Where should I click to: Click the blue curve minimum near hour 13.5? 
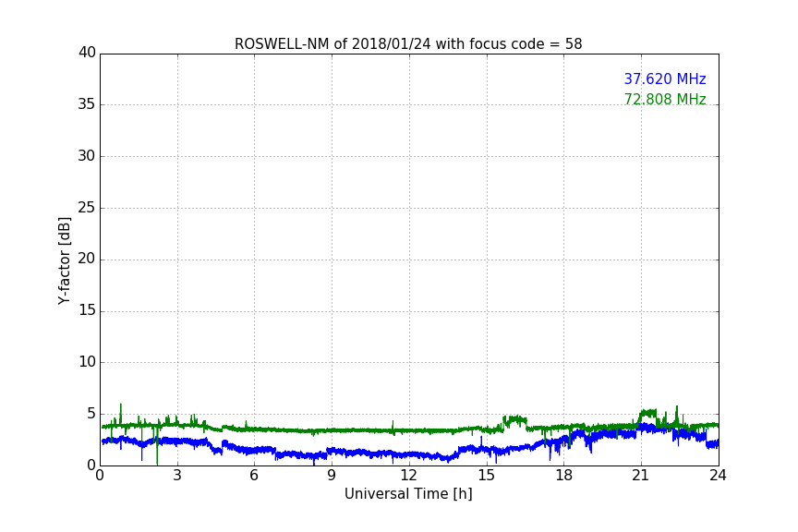point(448,460)
